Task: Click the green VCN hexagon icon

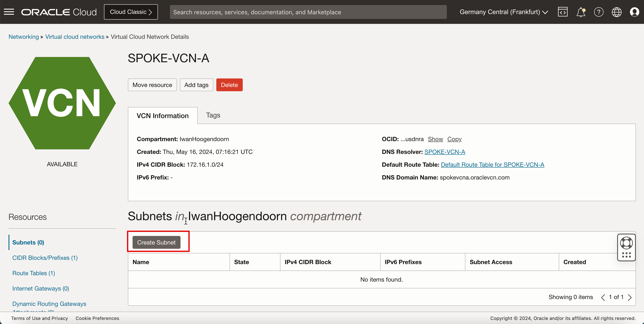Action: coord(62,103)
